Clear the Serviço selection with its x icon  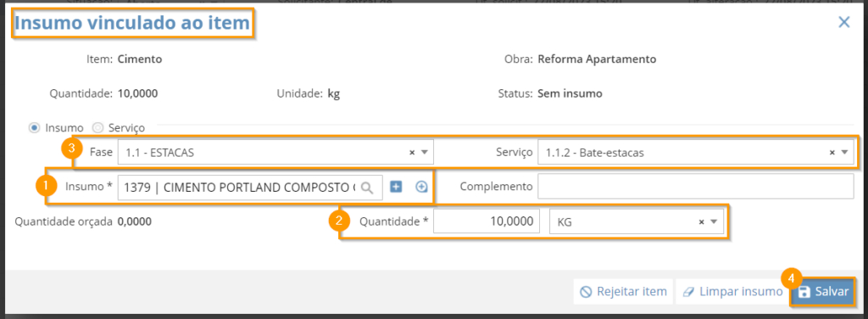pyautogui.click(x=832, y=153)
